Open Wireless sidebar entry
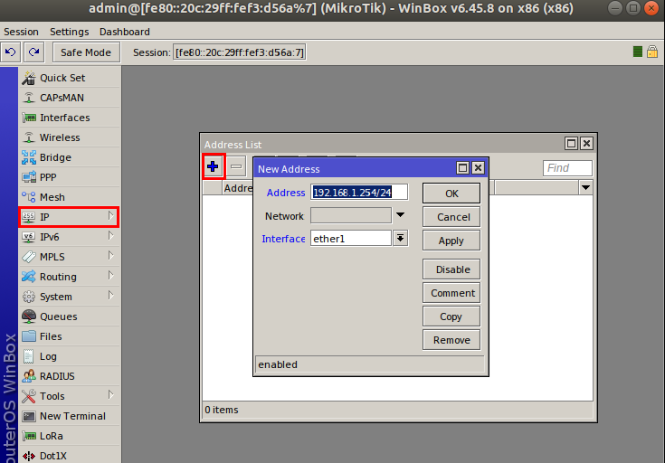 pyautogui.click(x=70, y=138)
